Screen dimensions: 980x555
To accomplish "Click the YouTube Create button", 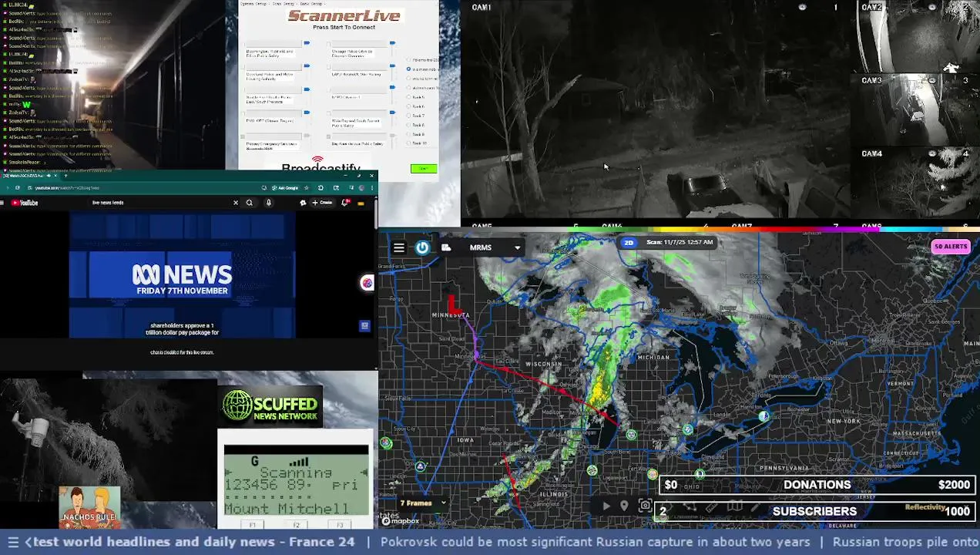I will click(322, 203).
